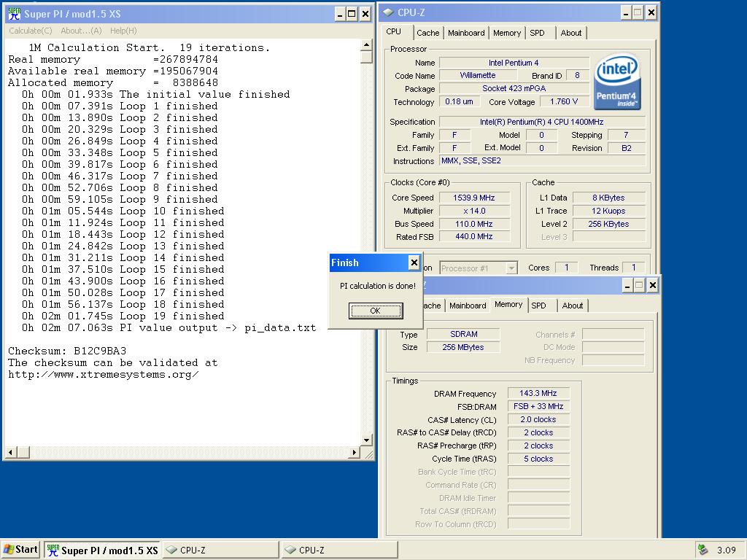747x560 pixels.
Task: Activate first CPU-Z taskbar button
Action: (221, 550)
